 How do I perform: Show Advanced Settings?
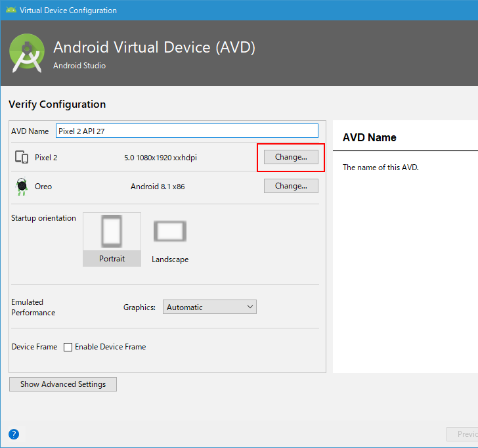point(63,384)
